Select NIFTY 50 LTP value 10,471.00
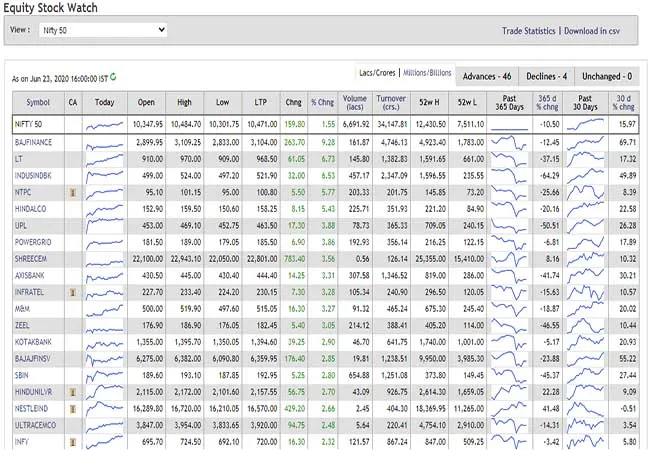 click(262, 124)
